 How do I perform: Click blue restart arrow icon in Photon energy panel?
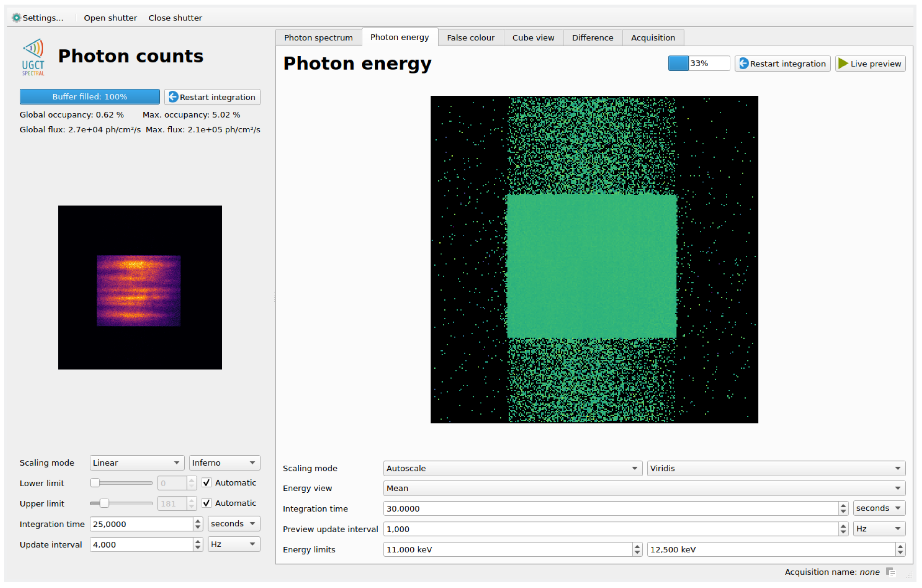coord(743,63)
